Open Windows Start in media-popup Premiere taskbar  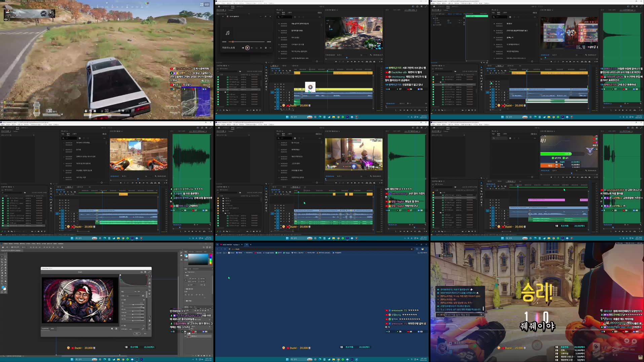point(287,117)
